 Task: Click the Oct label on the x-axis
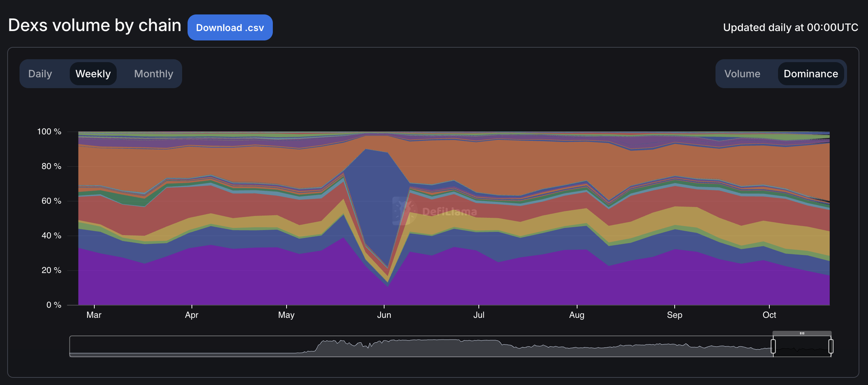(769, 315)
